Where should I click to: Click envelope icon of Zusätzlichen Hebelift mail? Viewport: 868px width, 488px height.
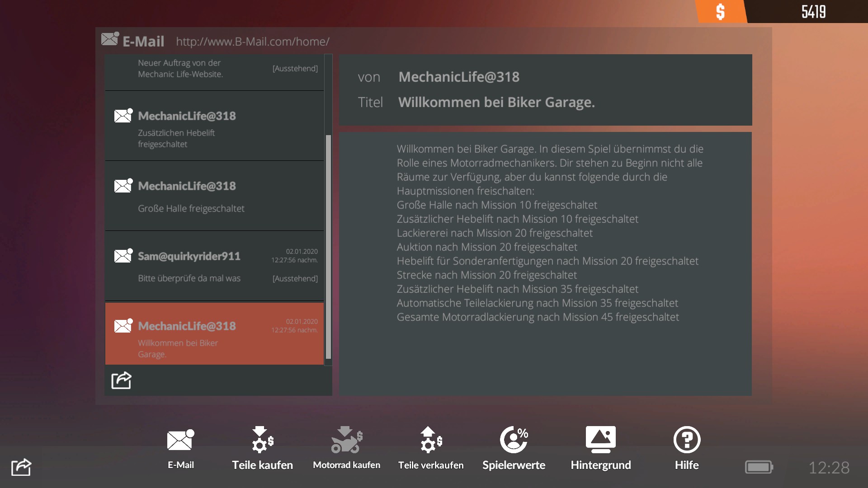123,115
